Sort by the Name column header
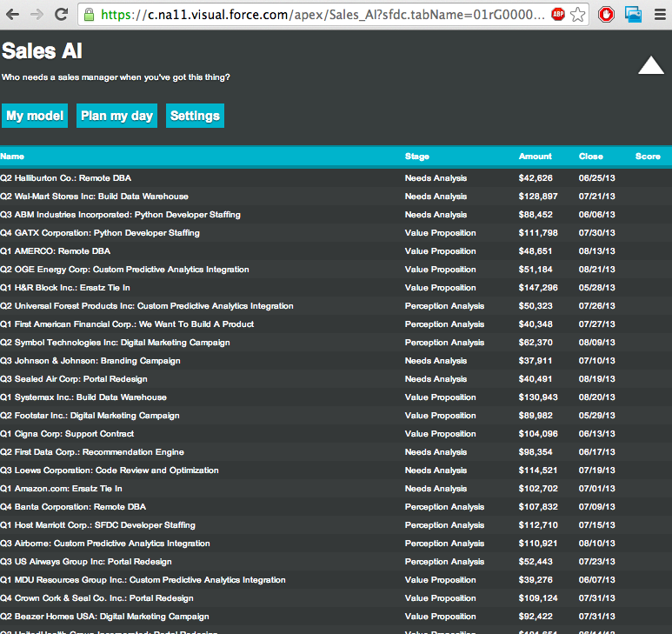 [x=12, y=157]
